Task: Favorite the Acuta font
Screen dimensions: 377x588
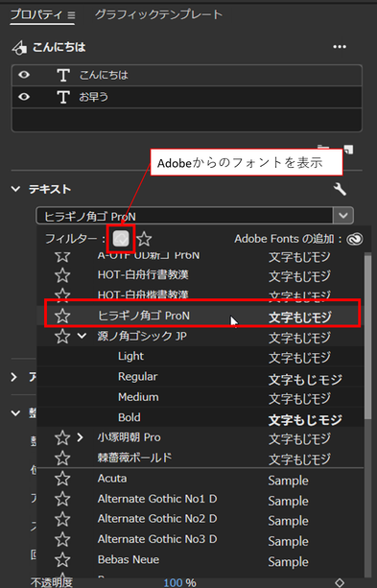Action: [x=62, y=479]
